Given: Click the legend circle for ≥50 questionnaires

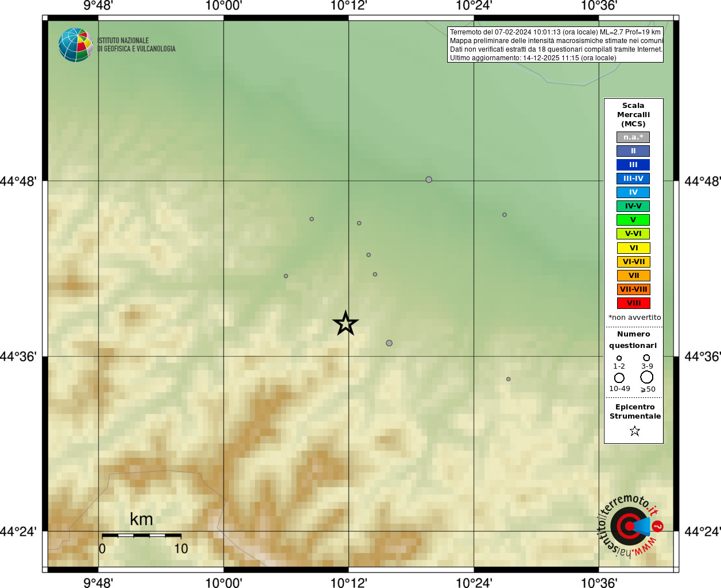Looking at the screenshot, I should coord(647,377).
